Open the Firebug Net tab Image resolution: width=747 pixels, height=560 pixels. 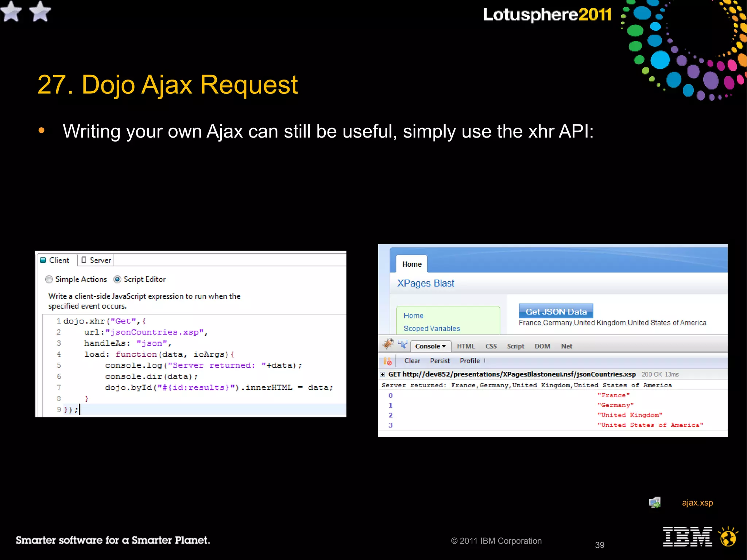(x=566, y=346)
